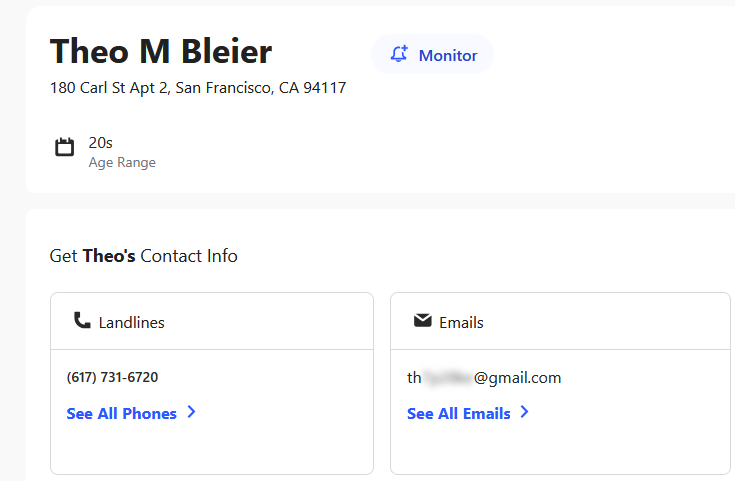This screenshot has width=735, height=481.
Task: Click the 180 Carl St address line
Action: pos(198,88)
